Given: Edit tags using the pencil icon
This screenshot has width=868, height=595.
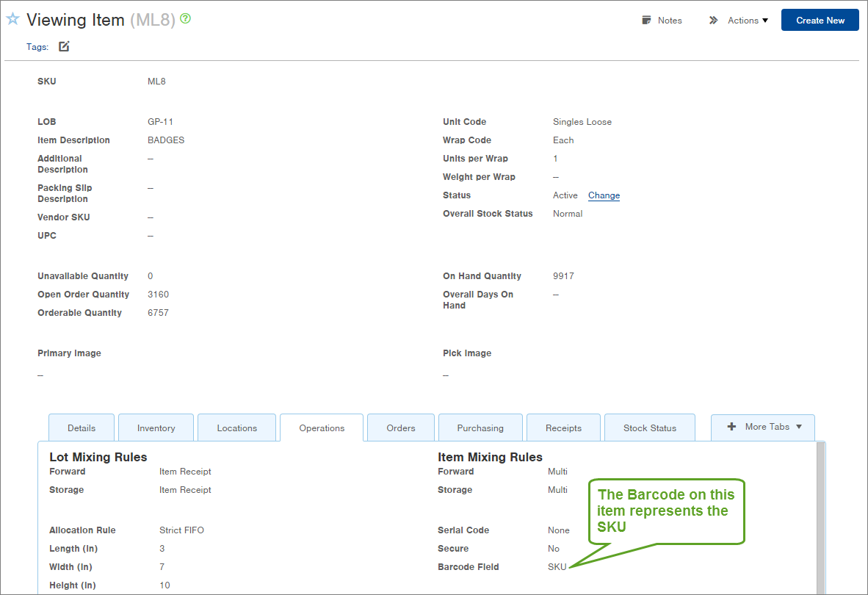Looking at the screenshot, I should [x=64, y=46].
